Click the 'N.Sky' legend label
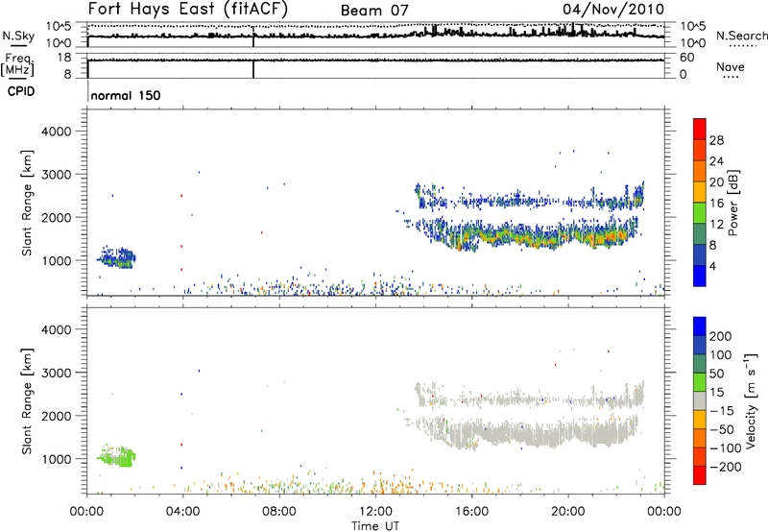 pos(18,36)
